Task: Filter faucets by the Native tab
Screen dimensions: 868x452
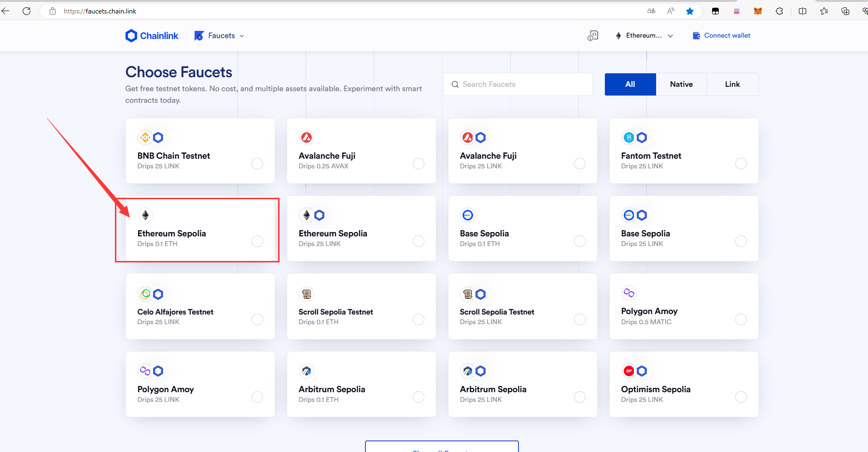Action: [x=681, y=84]
